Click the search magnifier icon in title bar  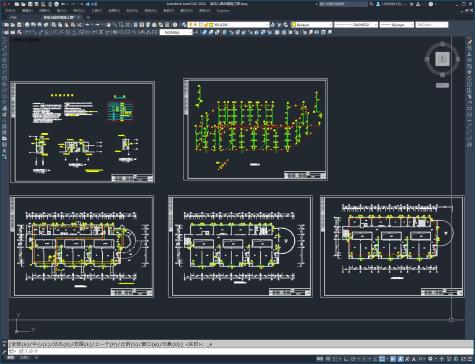click(371, 4)
